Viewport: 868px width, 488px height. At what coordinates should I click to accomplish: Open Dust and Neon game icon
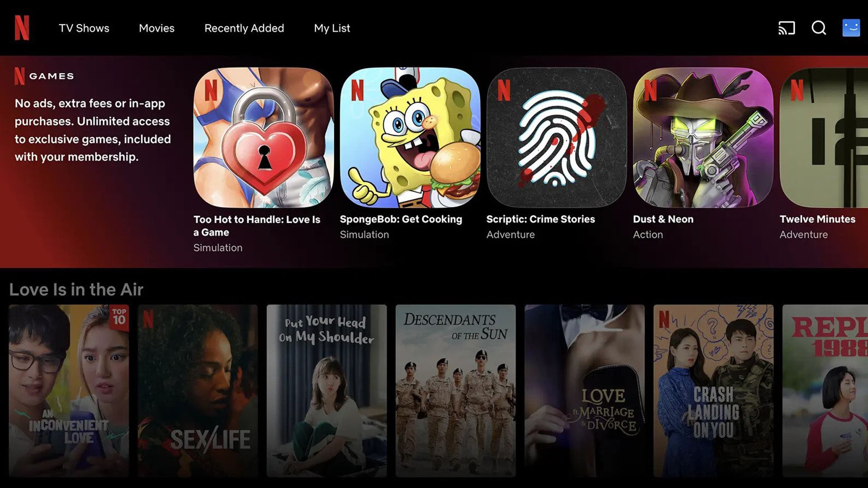pos(703,137)
